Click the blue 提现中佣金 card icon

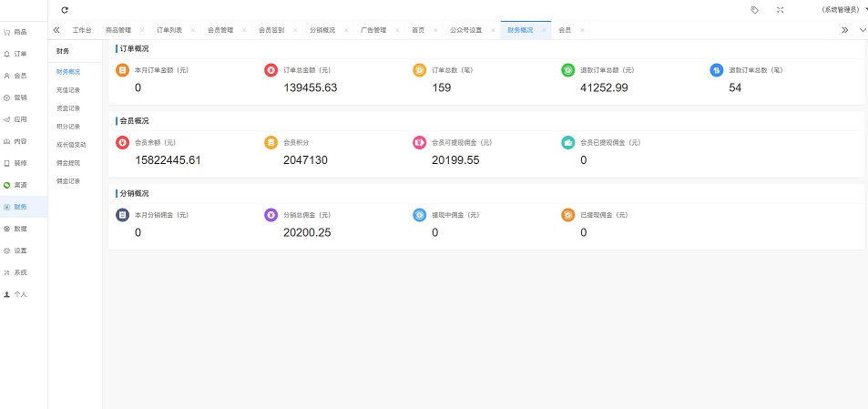420,215
